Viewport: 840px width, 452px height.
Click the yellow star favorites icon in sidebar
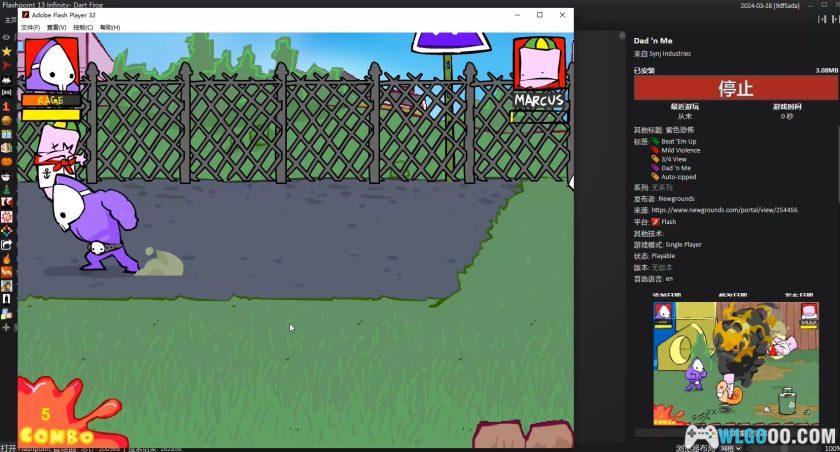7,50
